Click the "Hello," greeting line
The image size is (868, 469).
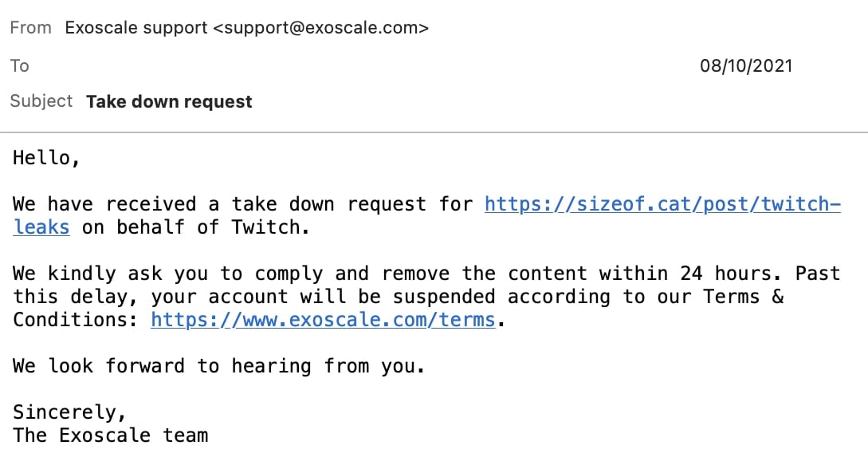pos(46,158)
